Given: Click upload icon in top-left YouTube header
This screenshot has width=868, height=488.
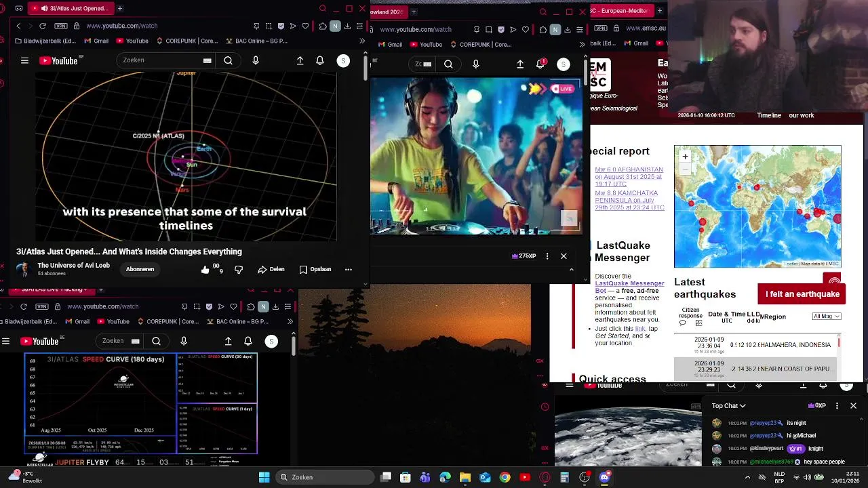Looking at the screenshot, I should click(300, 60).
